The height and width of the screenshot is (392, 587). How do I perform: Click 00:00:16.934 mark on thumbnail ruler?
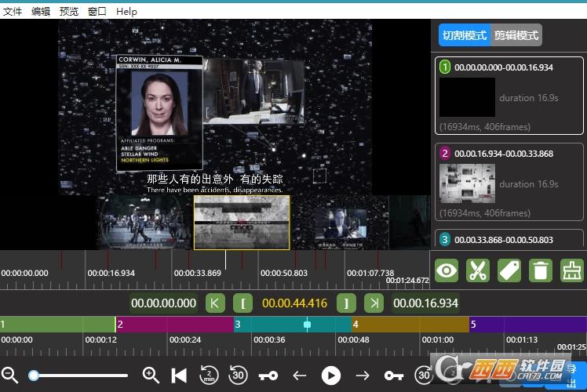point(111,273)
